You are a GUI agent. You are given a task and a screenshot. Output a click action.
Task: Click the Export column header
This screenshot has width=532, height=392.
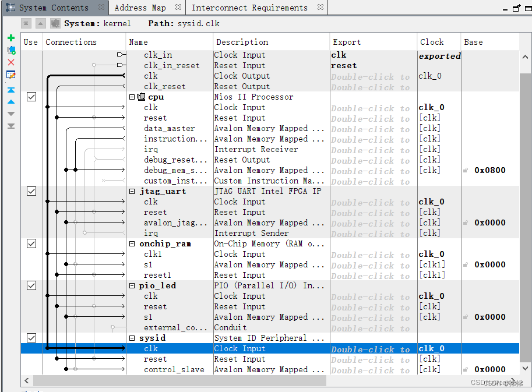coord(373,42)
